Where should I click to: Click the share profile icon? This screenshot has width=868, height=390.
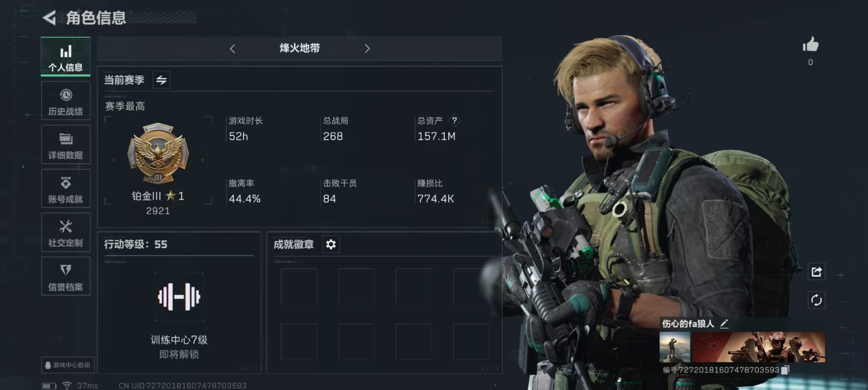pyautogui.click(x=816, y=272)
